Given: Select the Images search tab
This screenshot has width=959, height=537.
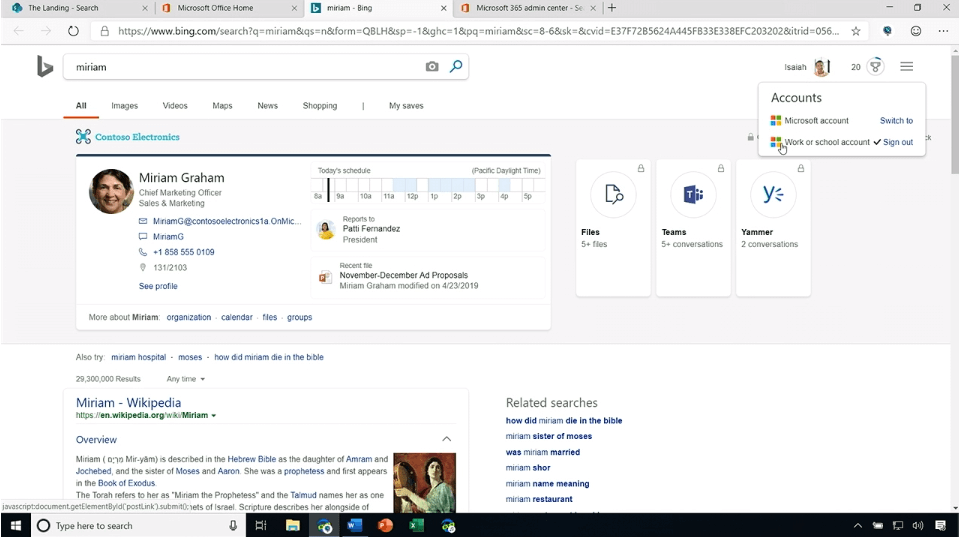Looking at the screenshot, I should click(124, 106).
